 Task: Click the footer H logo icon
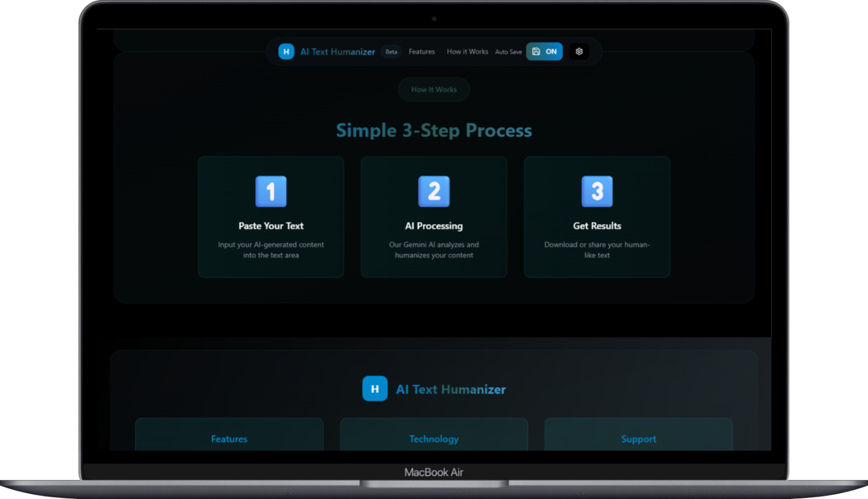click(375, 389)
